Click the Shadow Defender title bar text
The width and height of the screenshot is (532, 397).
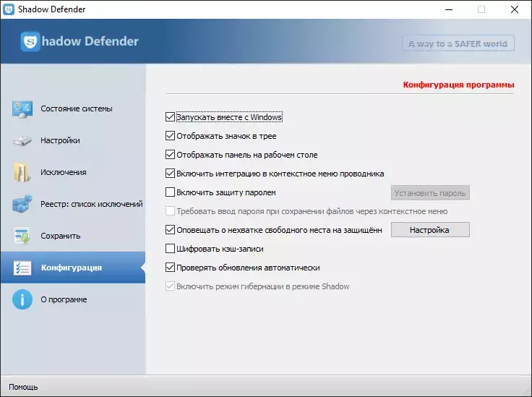tap(51, 9)
